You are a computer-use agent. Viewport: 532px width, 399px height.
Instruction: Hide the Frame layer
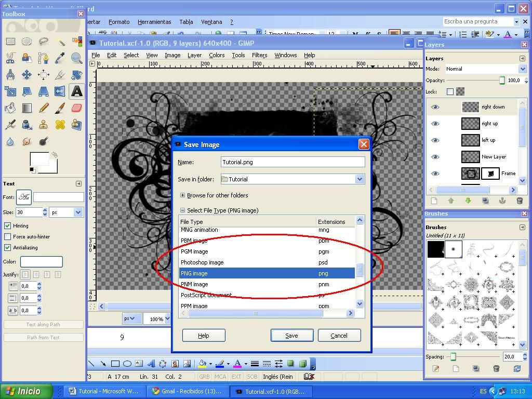pos(435,173)
